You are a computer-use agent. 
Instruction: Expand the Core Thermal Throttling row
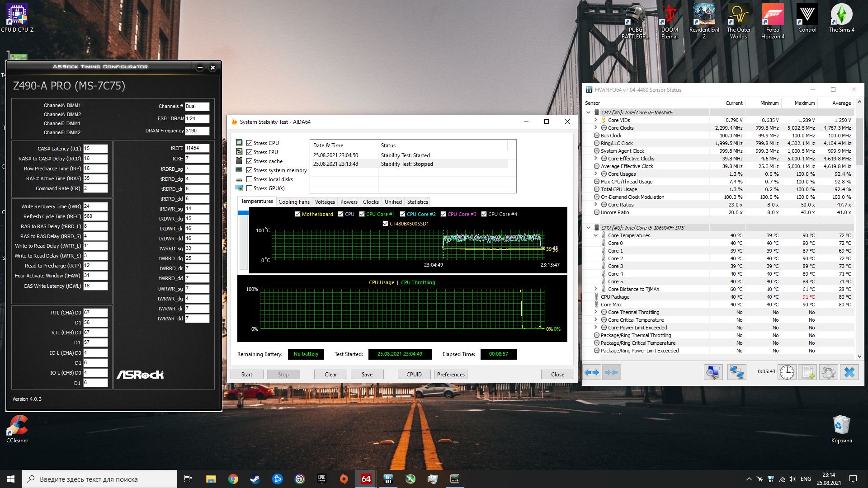[595, 312]
